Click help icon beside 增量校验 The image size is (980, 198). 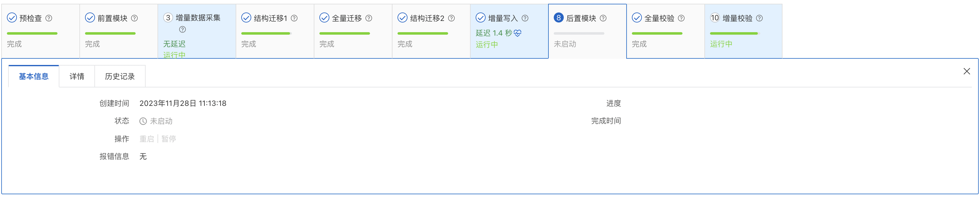point(759,18)
